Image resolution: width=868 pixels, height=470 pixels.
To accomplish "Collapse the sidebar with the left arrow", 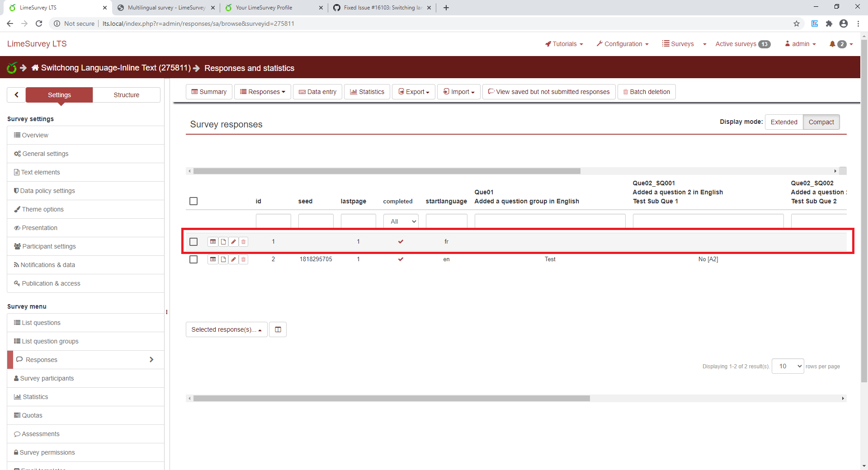I will pos(17,95).
